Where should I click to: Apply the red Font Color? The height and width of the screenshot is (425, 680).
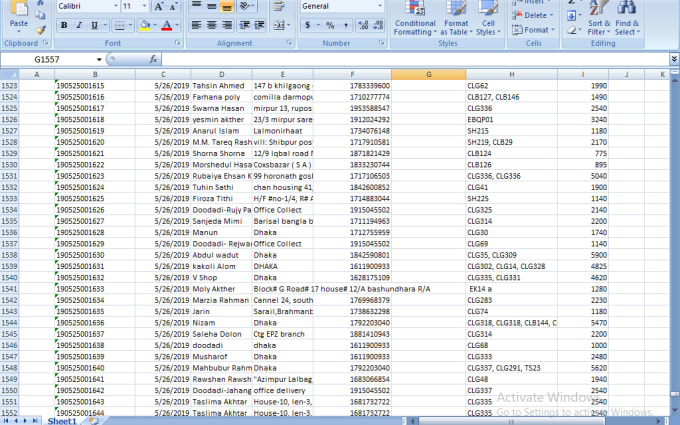[x=167, y=26]
